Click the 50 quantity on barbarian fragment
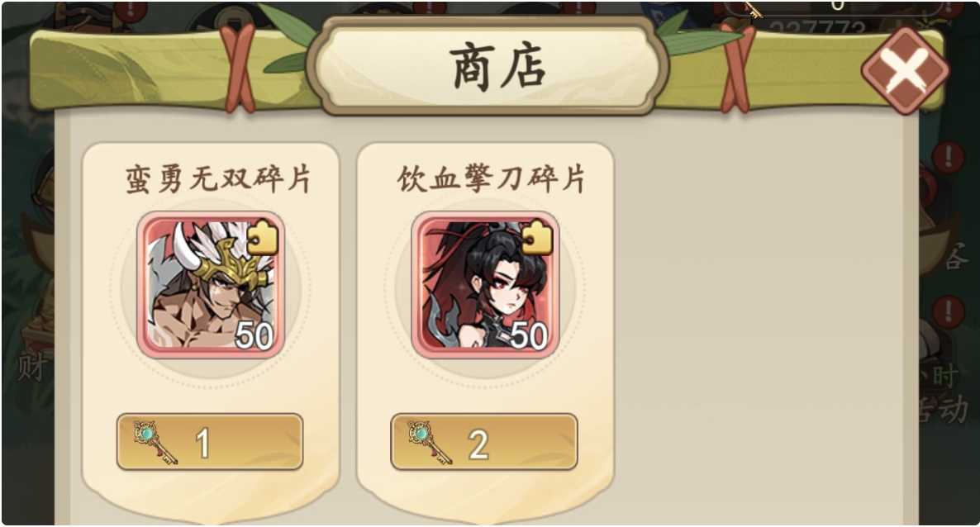This screenshot has height=527, width=980. [254, 335]
